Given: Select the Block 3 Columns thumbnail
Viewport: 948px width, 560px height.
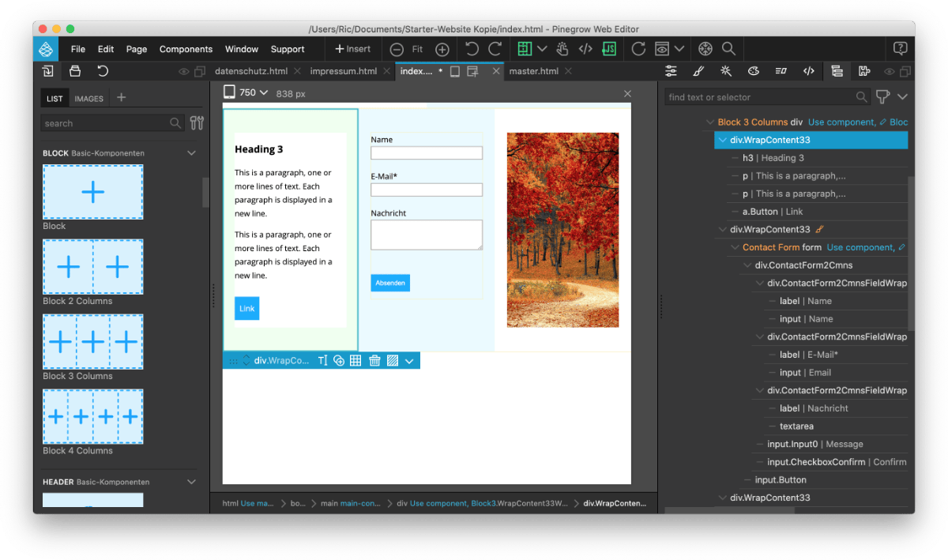Looking at the screenshot, I should [x=93, y=341].
